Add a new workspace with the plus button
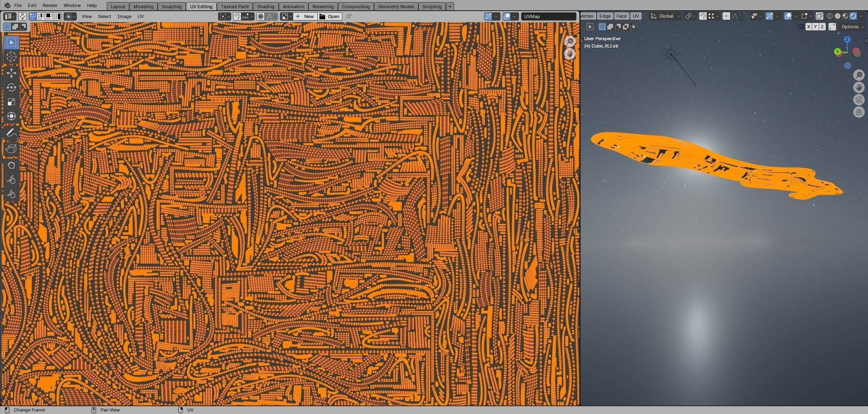The height and width of the screenshot is (414, 868). [450, 6]
